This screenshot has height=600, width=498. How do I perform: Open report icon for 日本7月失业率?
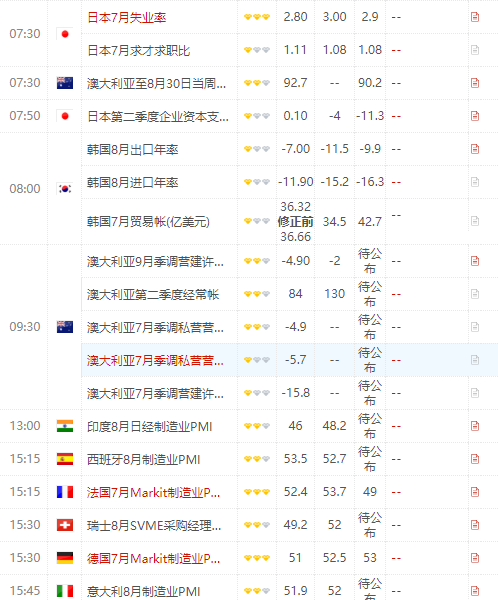point(475,17)
